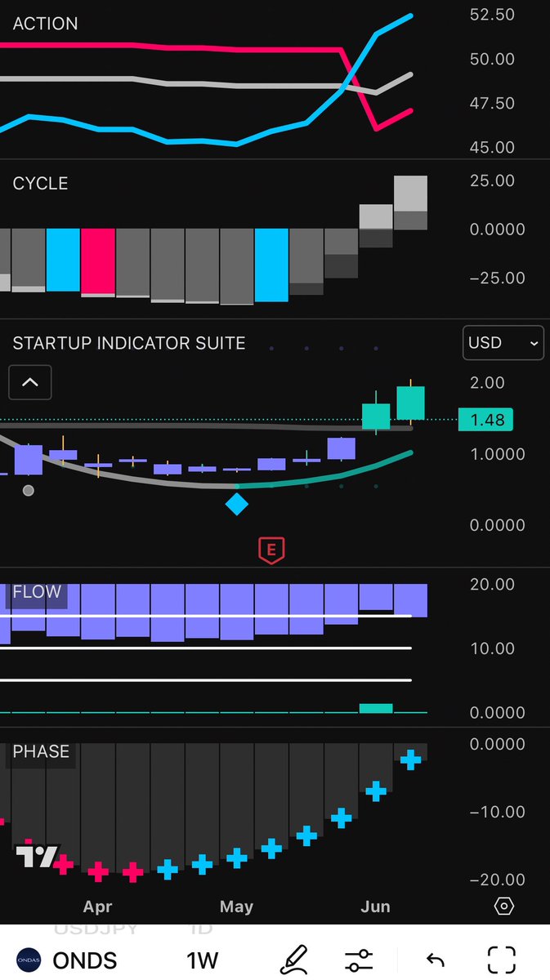550x980 pixels.
Task: Select the CYCLE indicator title
Action: [x=40, y=183]
